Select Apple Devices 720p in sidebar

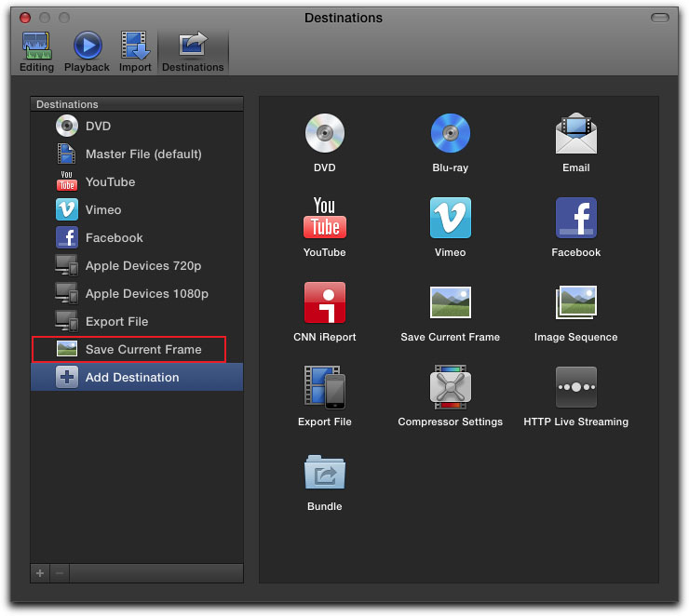(142, 266)
